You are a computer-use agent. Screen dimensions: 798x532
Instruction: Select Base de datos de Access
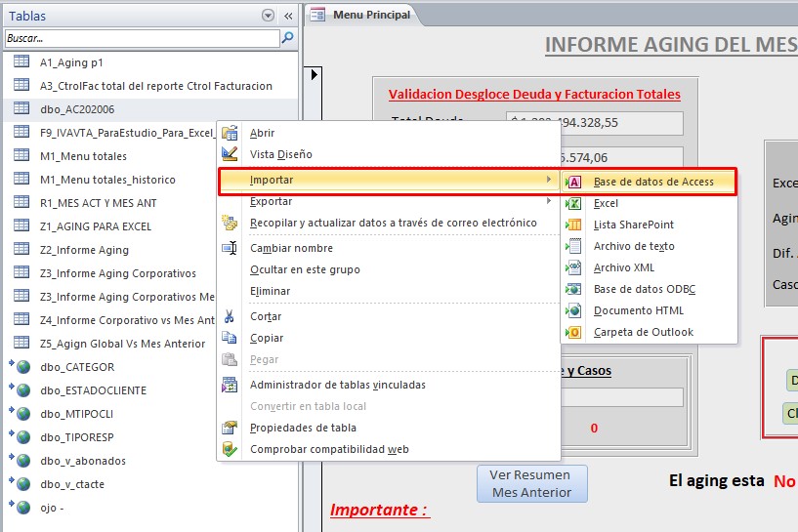(x=652, y=182)
